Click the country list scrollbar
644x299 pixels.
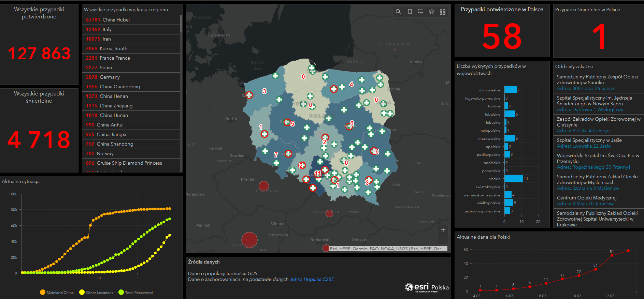[x=181, y=24]
